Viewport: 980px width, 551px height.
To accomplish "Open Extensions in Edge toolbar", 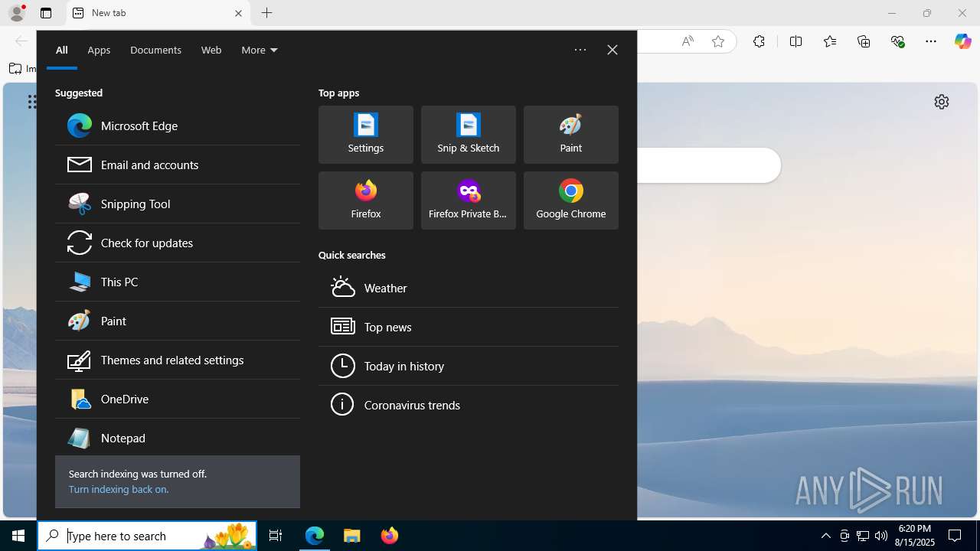I will coord(759,41).
